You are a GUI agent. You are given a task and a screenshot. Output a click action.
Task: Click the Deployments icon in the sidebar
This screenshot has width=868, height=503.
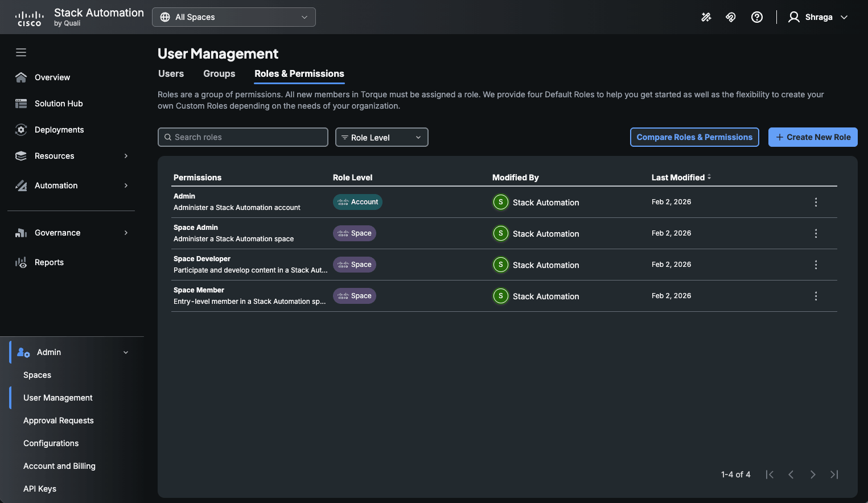click(21, 130)
